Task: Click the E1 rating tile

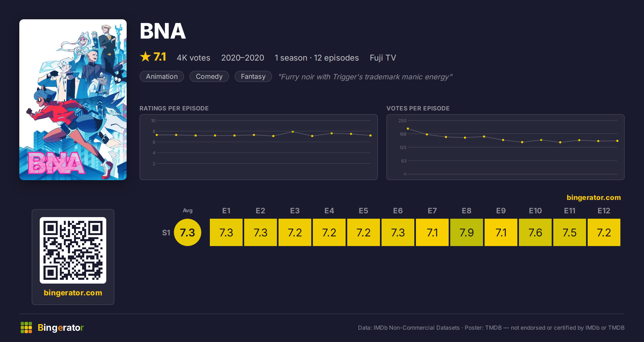Action: pyautogui.click(x=226, y=232)
